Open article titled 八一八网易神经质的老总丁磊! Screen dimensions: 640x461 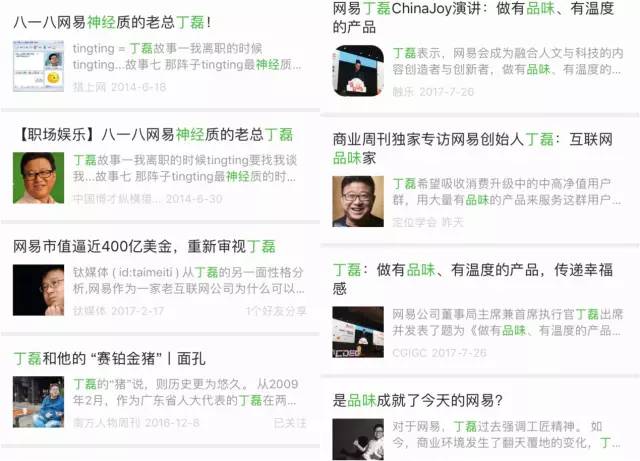112,22
